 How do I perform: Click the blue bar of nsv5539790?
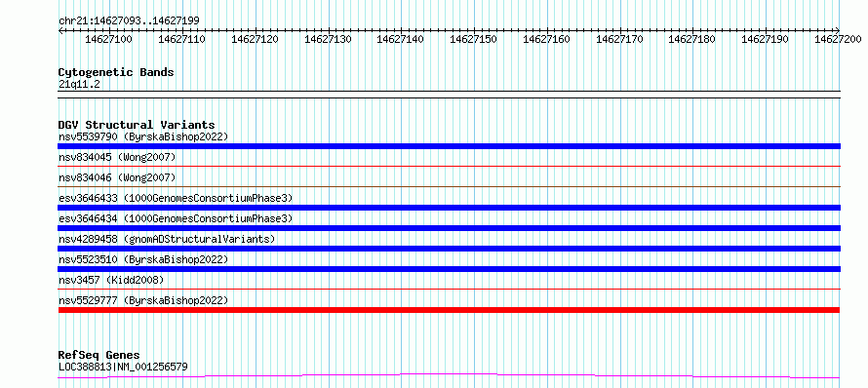(x=449, y=146)
